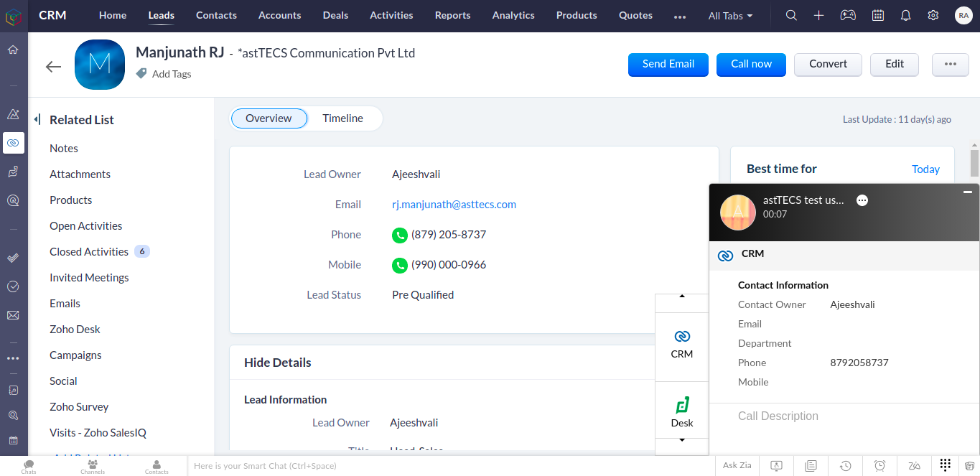Viewport: 980px width, 476px height.
Task: Click the page vertical scrollbar
Action: point(974,163)
